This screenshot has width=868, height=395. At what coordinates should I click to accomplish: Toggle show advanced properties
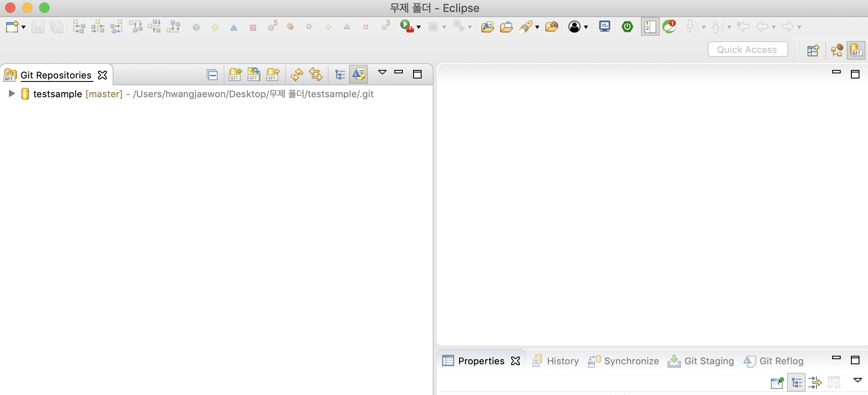815,383
